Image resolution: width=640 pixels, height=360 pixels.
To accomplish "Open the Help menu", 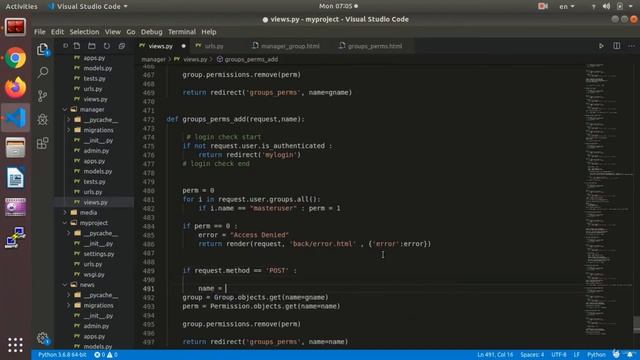I will point(209,32).
